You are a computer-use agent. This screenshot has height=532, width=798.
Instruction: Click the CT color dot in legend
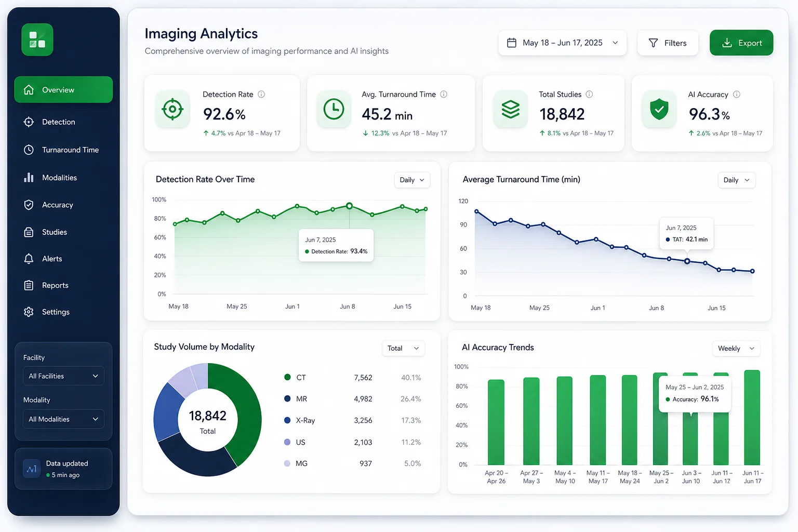pos(287,377)
